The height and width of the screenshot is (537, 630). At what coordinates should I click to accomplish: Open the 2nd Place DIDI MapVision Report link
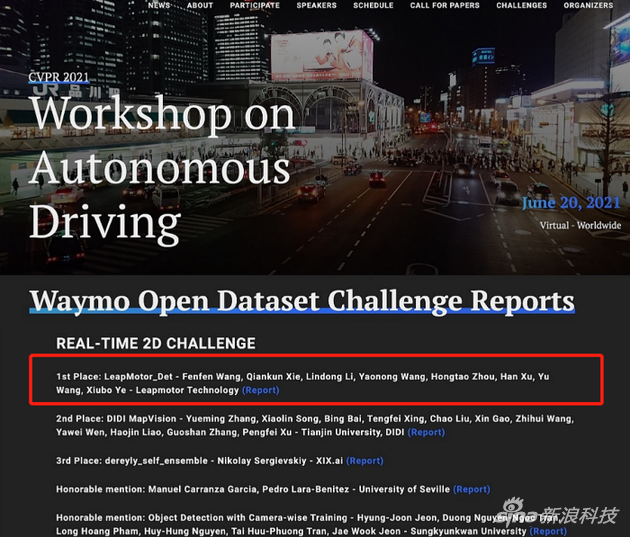(426, 432)
